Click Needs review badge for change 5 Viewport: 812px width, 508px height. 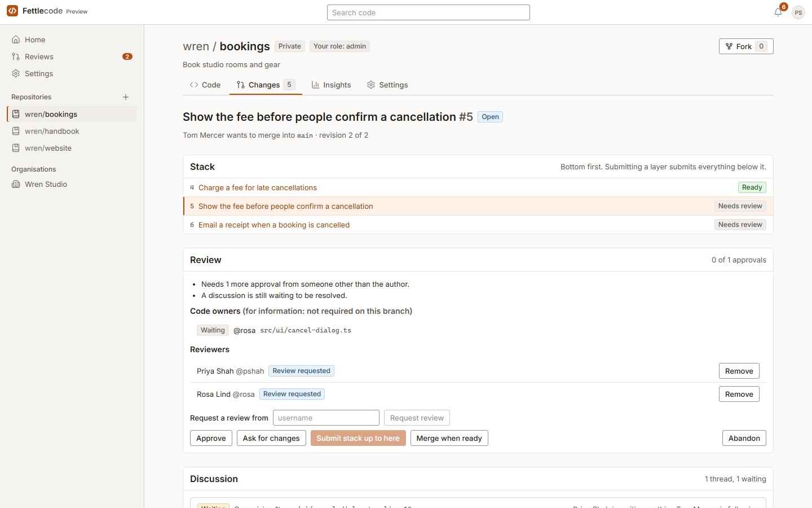tap(740, 206)
